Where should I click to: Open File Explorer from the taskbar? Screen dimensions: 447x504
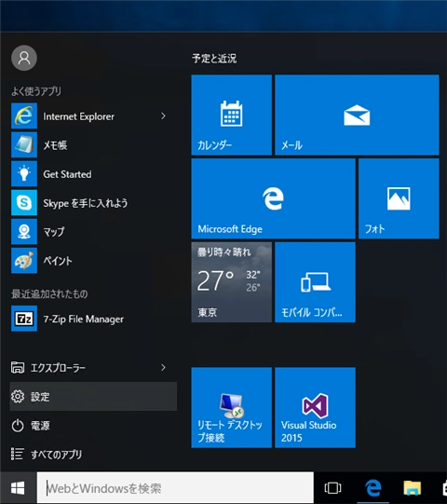[x=413, y=488]
